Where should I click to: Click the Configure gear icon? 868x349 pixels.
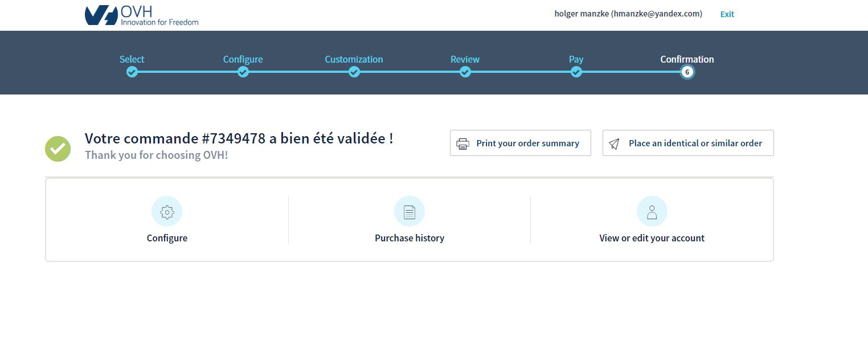[167, 212]
